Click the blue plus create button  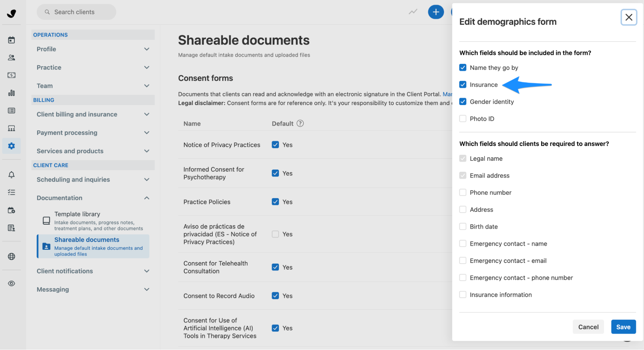click(436, 12)
